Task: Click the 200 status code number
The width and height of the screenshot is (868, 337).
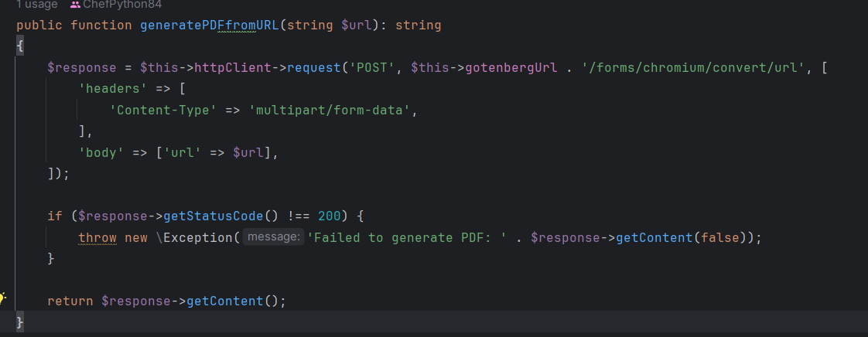Action: (330, 216)
